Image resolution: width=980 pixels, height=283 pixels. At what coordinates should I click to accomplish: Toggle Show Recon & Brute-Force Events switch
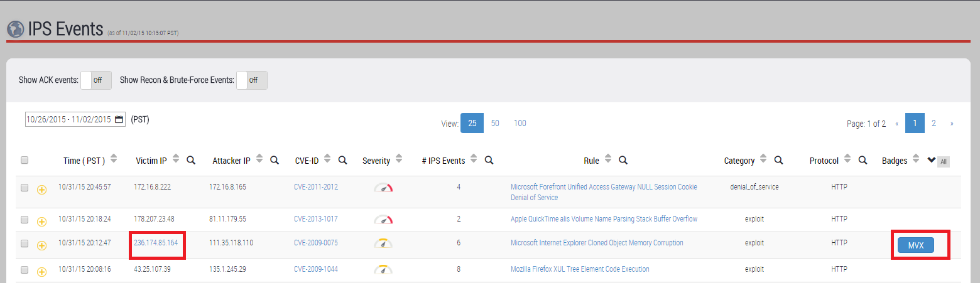pyautogui.click(x=252, y=80)
